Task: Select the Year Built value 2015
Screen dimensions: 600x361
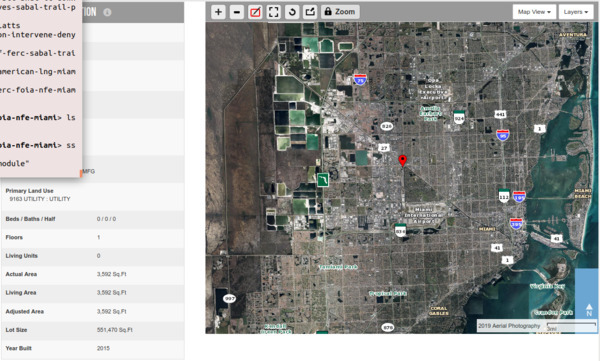Action: [x=103, y=348]
